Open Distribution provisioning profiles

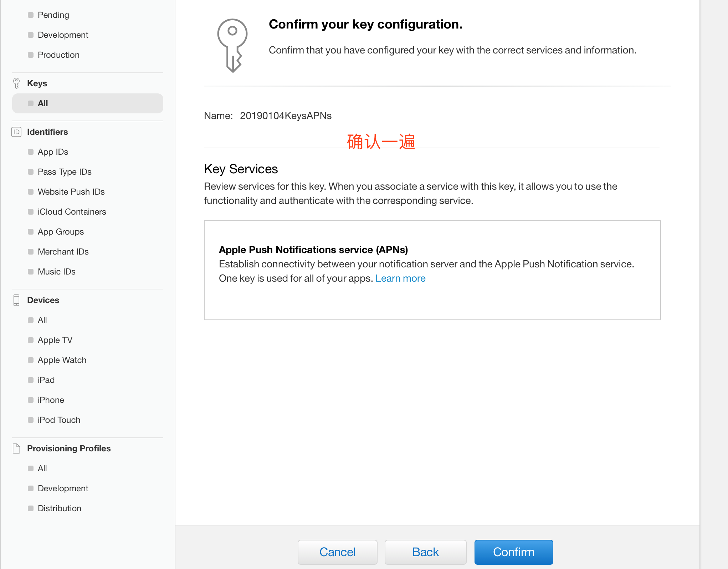click(60, 508)
